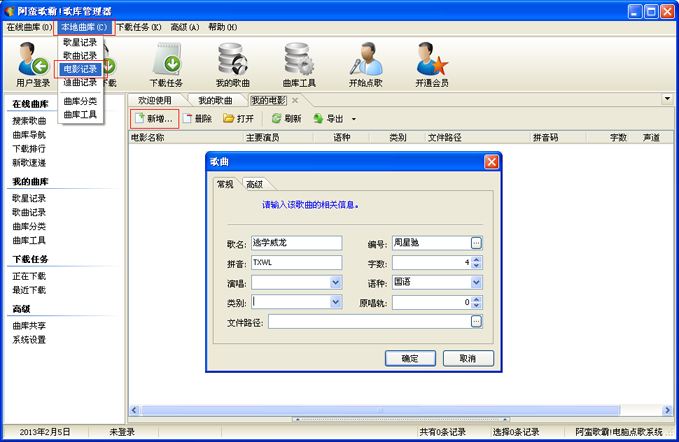Expand the 语种 combo box
This screenshot has width=679, height=442.
tap(476, 283)
